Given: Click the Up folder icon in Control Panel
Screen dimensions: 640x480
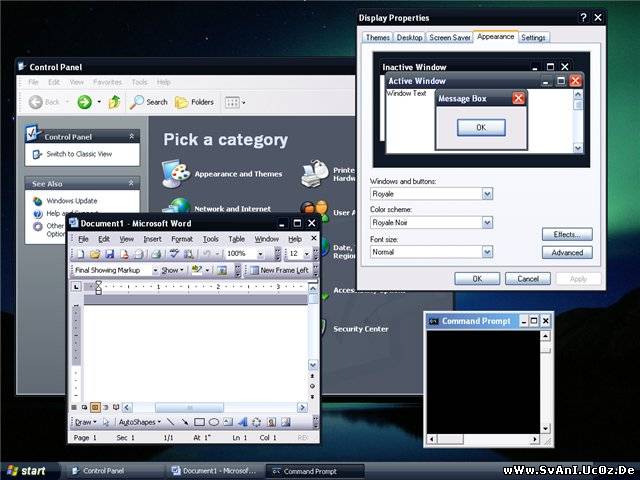Looking at the screenshot, I should point(115,101).
